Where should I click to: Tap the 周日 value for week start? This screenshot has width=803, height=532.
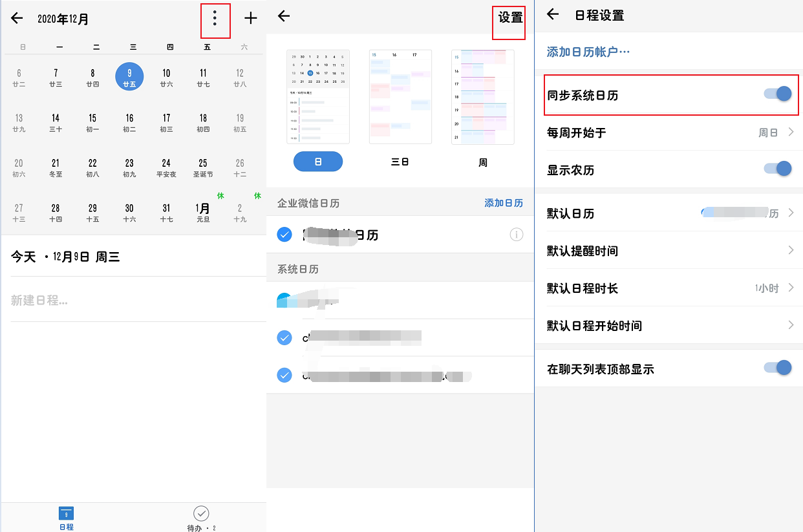[768, 133]
